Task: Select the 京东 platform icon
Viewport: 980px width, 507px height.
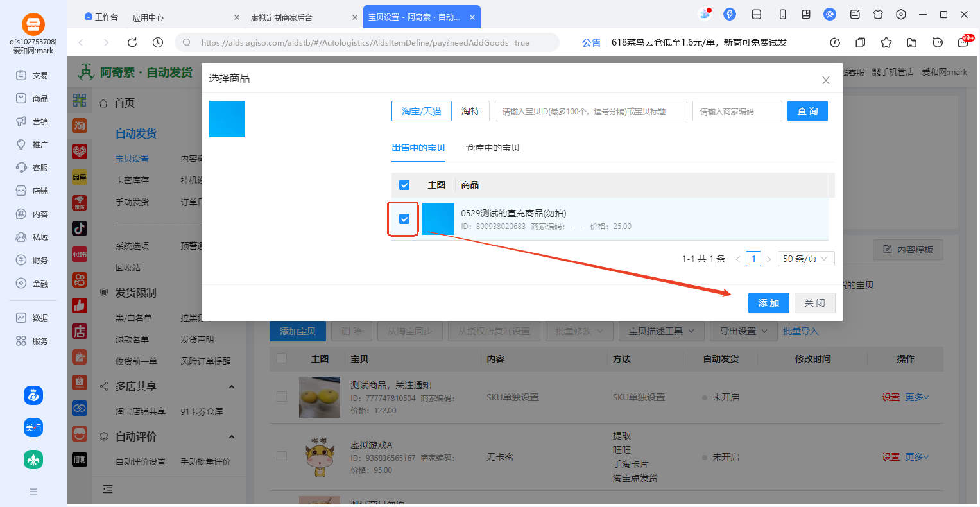Action: tap(80, 203)
